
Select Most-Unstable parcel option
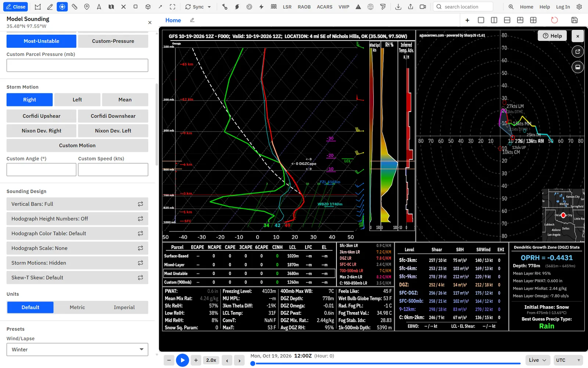pos(42,41)
